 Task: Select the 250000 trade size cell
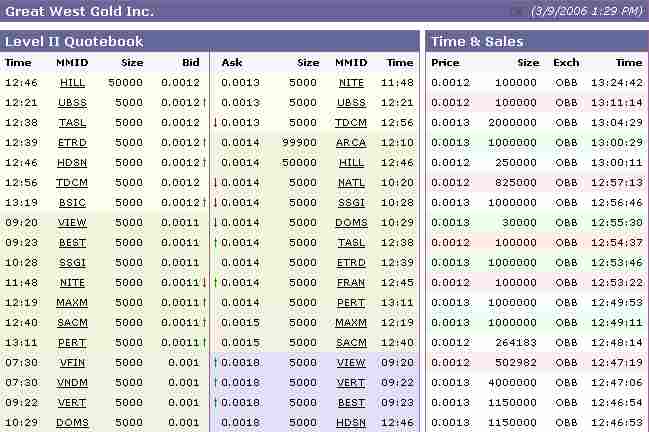516,163
